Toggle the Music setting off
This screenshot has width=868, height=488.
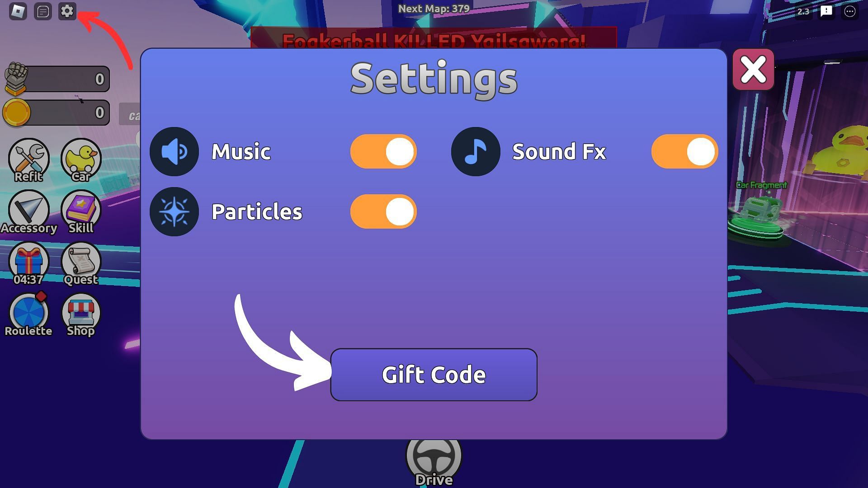point(384,151)
